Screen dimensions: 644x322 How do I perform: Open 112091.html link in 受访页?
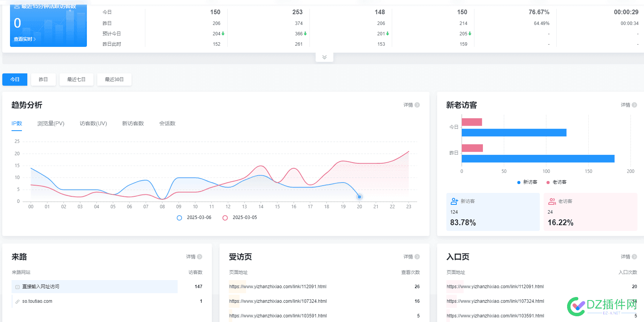(x=278, y=287)
